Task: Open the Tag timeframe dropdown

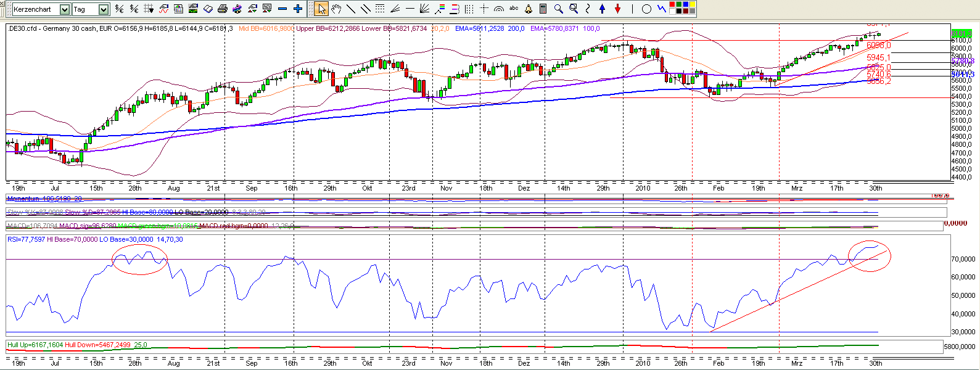Action: tap(104, 9)
